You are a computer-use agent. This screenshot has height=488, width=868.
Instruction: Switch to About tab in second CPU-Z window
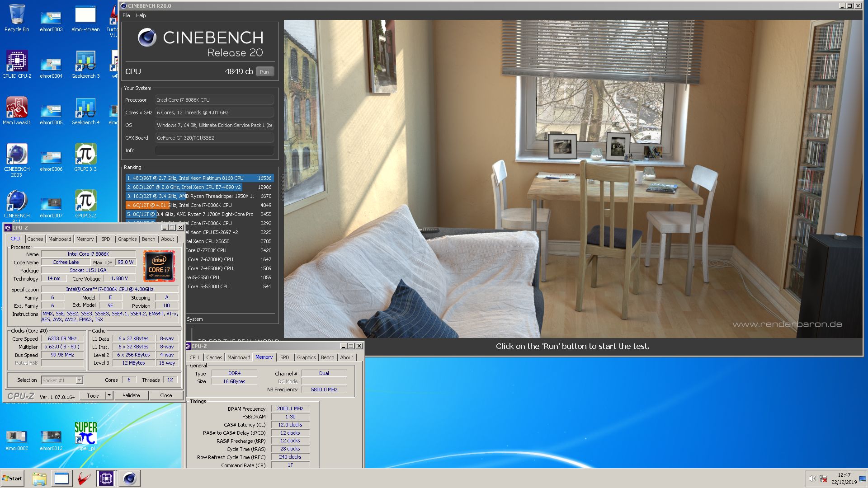click(x=347, y=357)
